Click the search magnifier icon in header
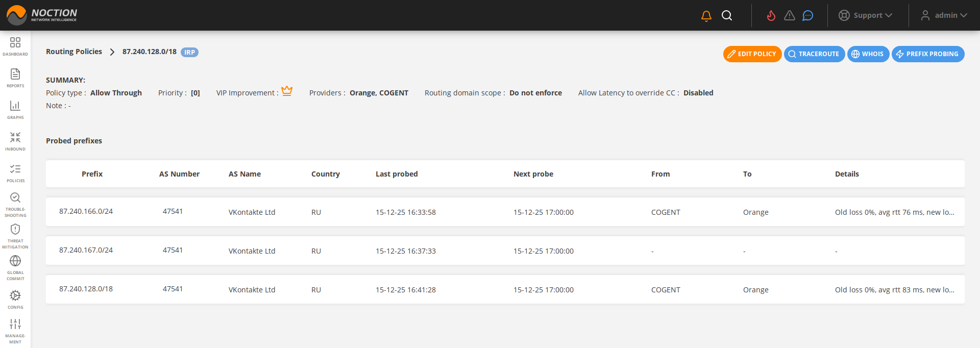Viewport: 980px width, 348px height. [x=727, y=16]
